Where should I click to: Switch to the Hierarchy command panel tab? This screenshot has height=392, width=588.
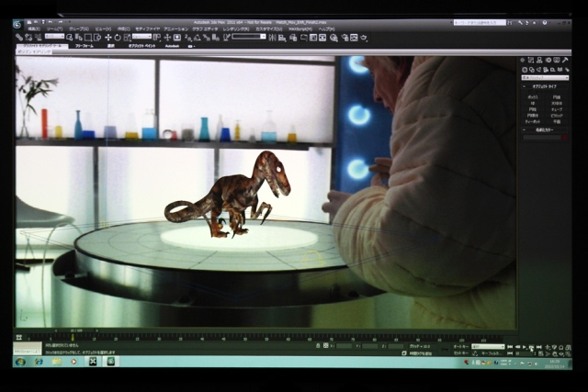pos(539,60)
